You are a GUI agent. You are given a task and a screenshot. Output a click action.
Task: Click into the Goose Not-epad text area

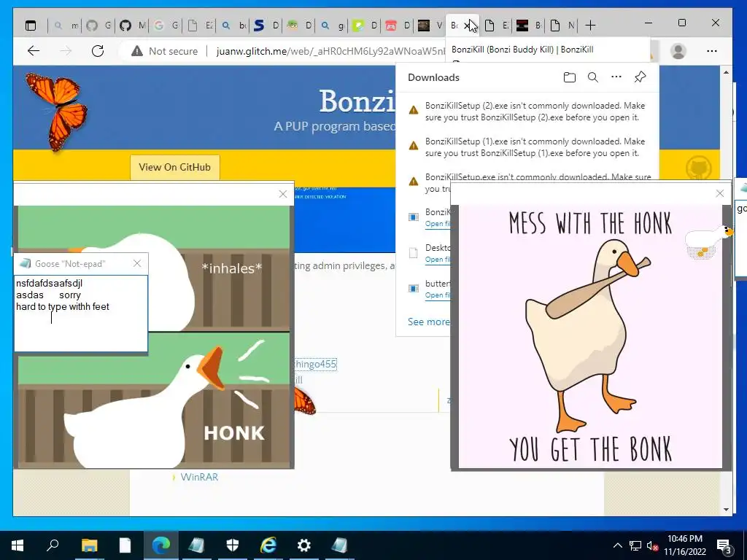81,314
